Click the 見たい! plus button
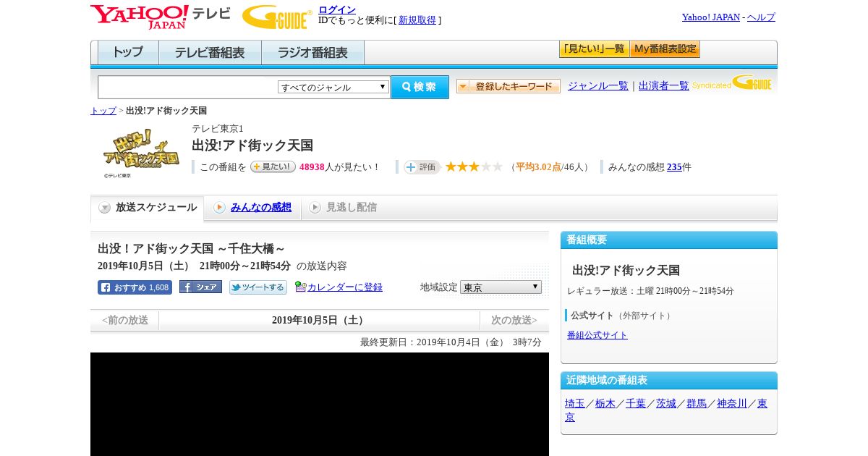This screenshot has height=456, width=868. coord(273,166)
